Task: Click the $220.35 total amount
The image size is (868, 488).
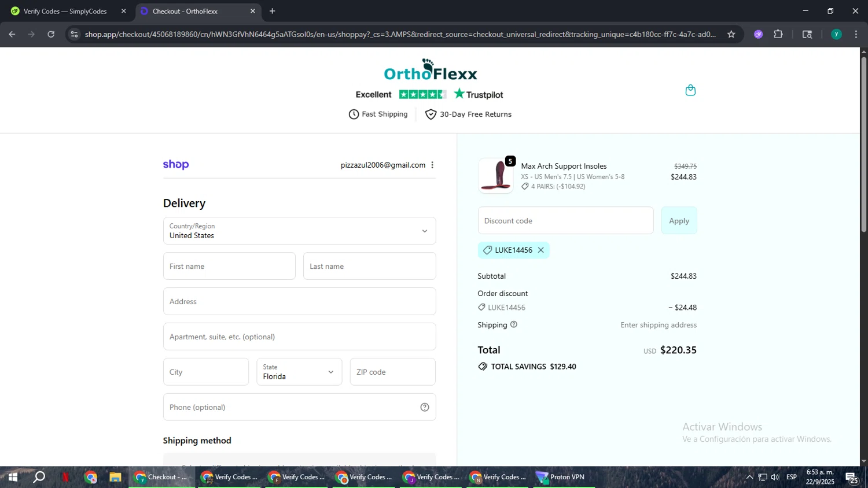Action: (x=678, y=350)
